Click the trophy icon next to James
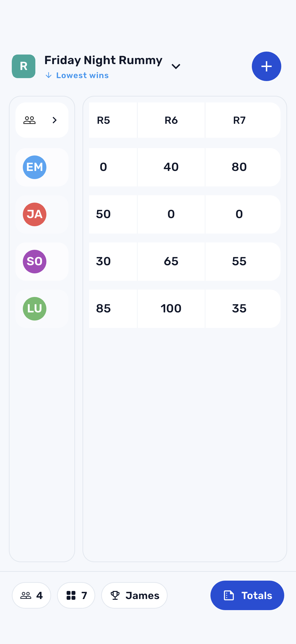The height and width of the screenshot is (644, 296). 116,596
